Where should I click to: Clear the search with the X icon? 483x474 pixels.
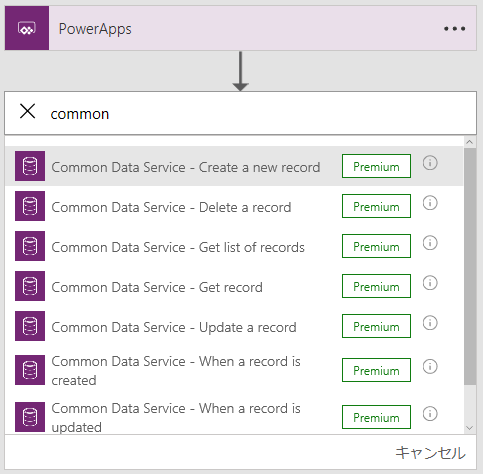[x=27, y=111]
